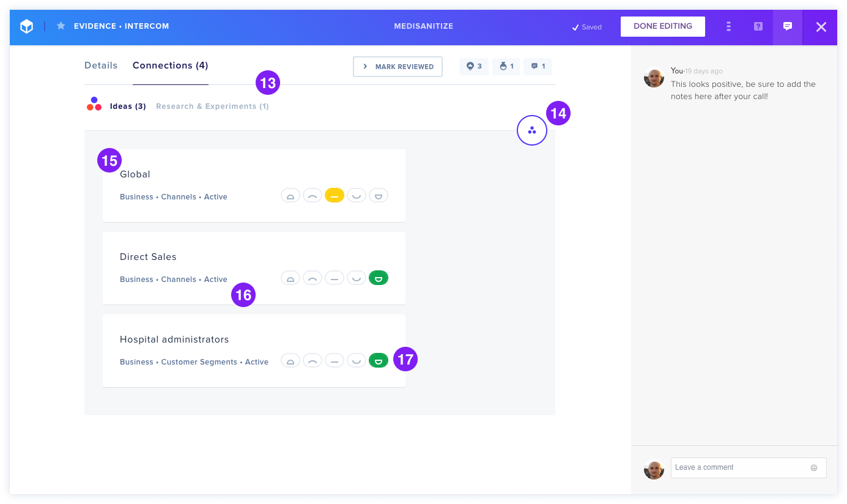Select positive smile rating for Global
This screenshot has width=847, height=504.
(357, 196)
